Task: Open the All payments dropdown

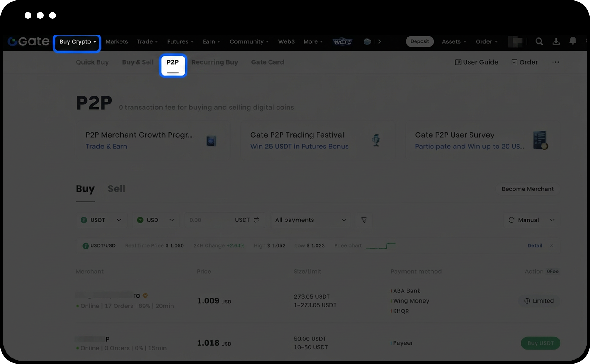Action: pyautogui.click(x=310, y=220)
